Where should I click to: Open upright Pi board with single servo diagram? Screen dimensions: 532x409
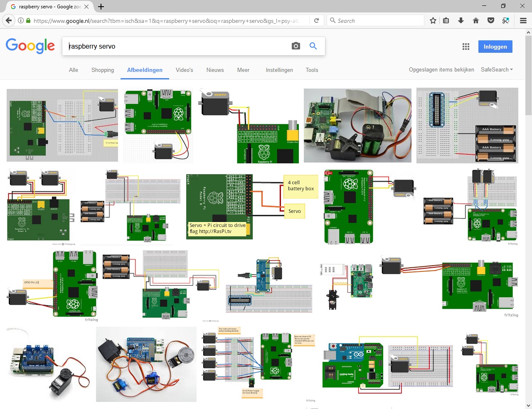369,206
